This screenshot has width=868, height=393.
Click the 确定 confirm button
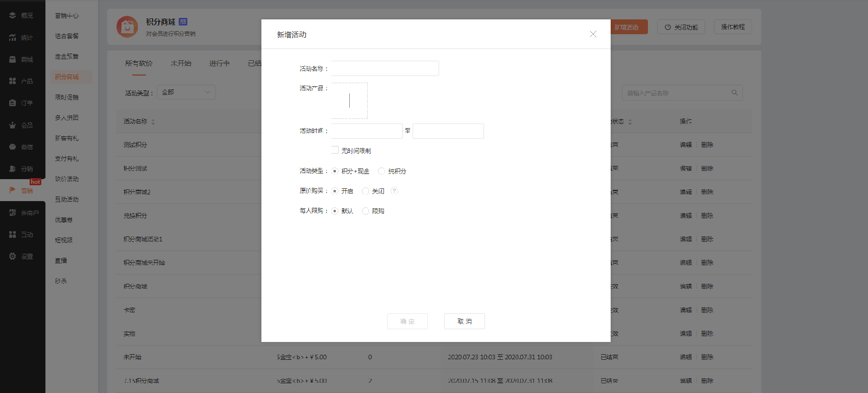point(407,322)
